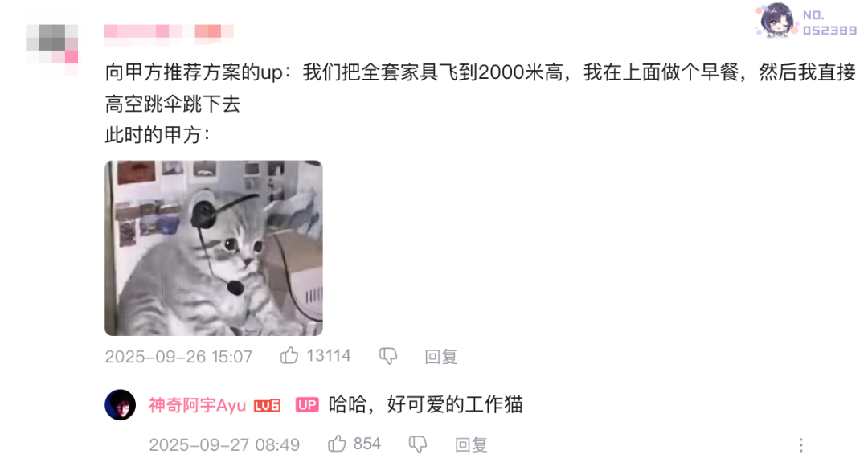Open the three-dot menu for the reply
Screen dimensions: 868x471
tap(800, 445)
